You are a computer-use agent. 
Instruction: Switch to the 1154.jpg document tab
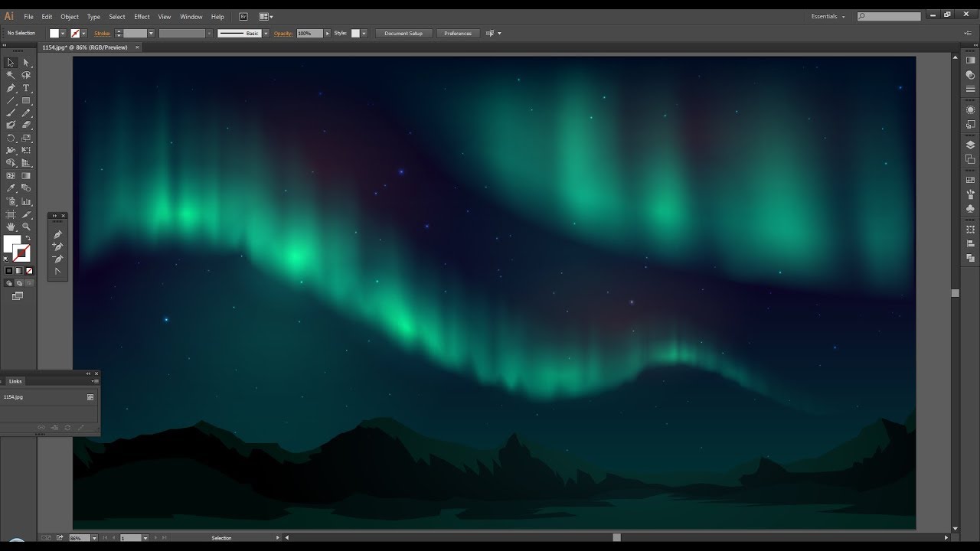pyautogui.click(x=84, y=47)
